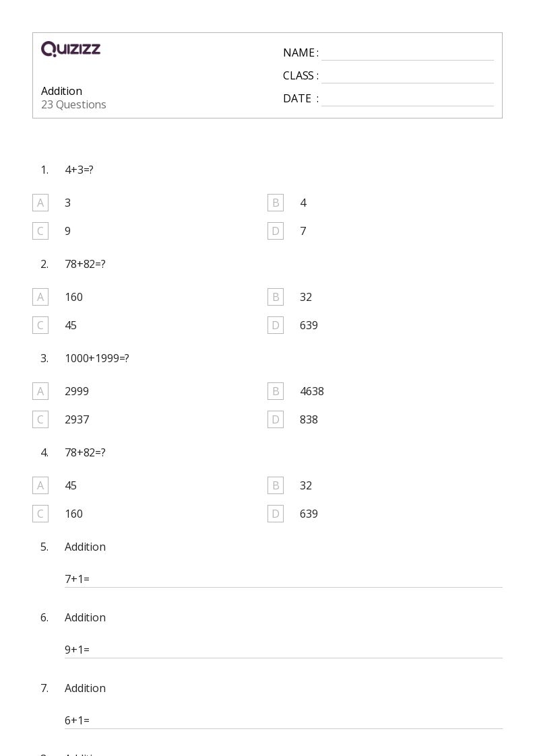Choose option C with value 9

point(40,231)
